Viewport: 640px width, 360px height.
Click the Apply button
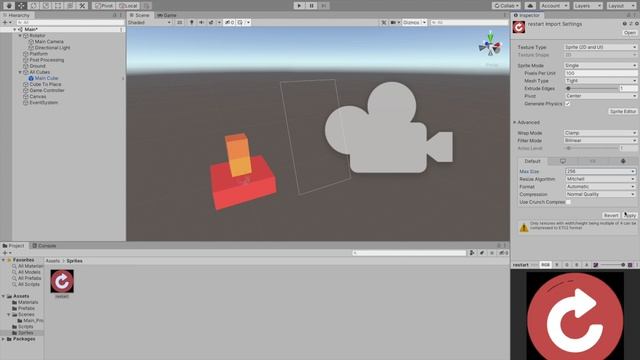click(x=630, y=216)
